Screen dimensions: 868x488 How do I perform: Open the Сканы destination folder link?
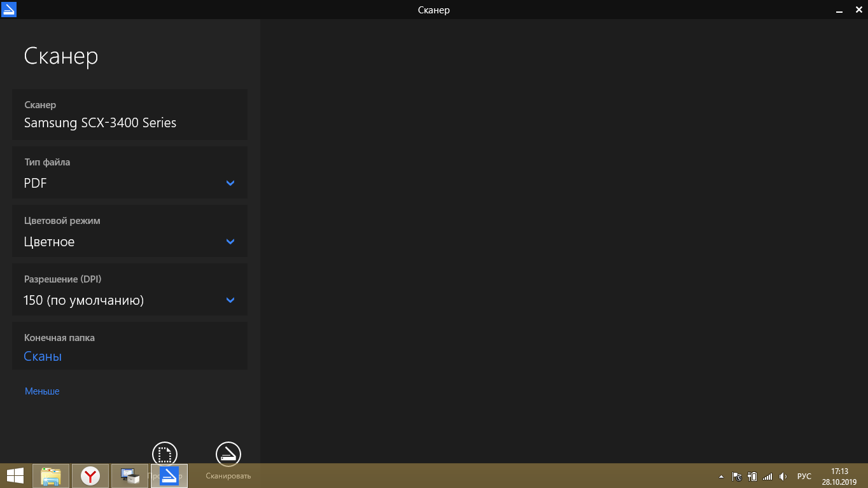coord(43,356)
